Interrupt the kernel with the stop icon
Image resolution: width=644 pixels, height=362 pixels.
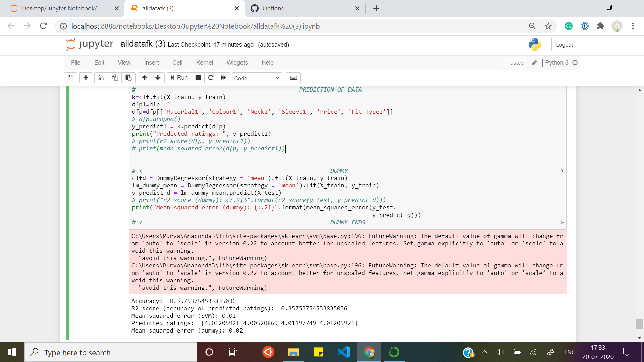[x=198, y=78]
